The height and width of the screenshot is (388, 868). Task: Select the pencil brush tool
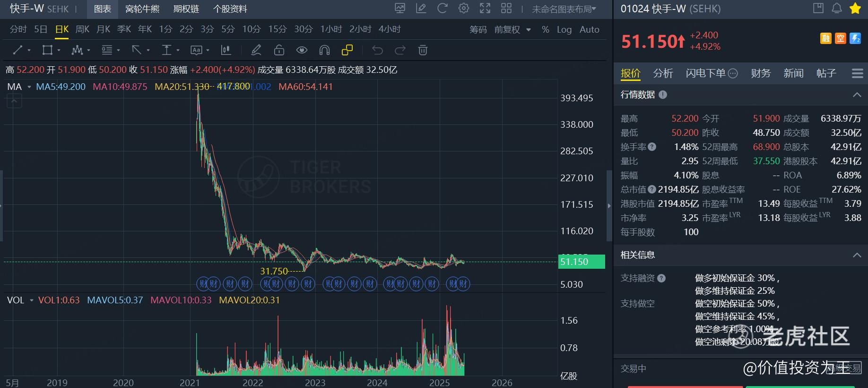[x=256, y=50]
